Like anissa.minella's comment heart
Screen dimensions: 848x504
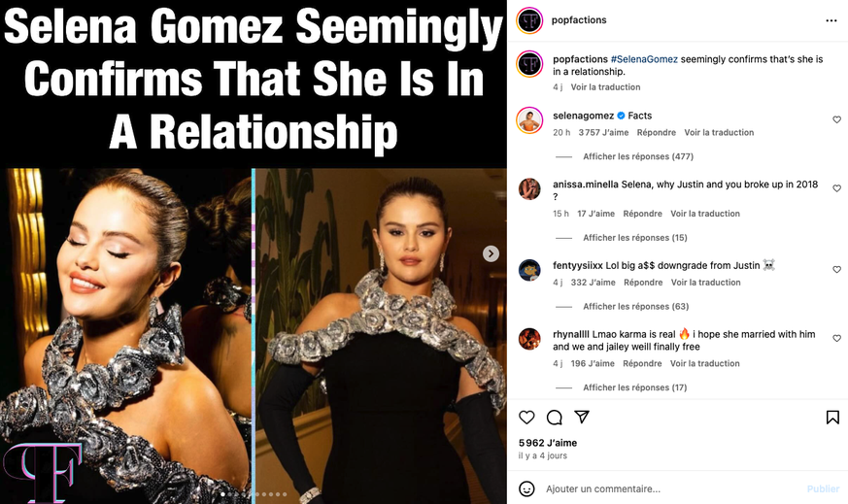pos(836,188)
